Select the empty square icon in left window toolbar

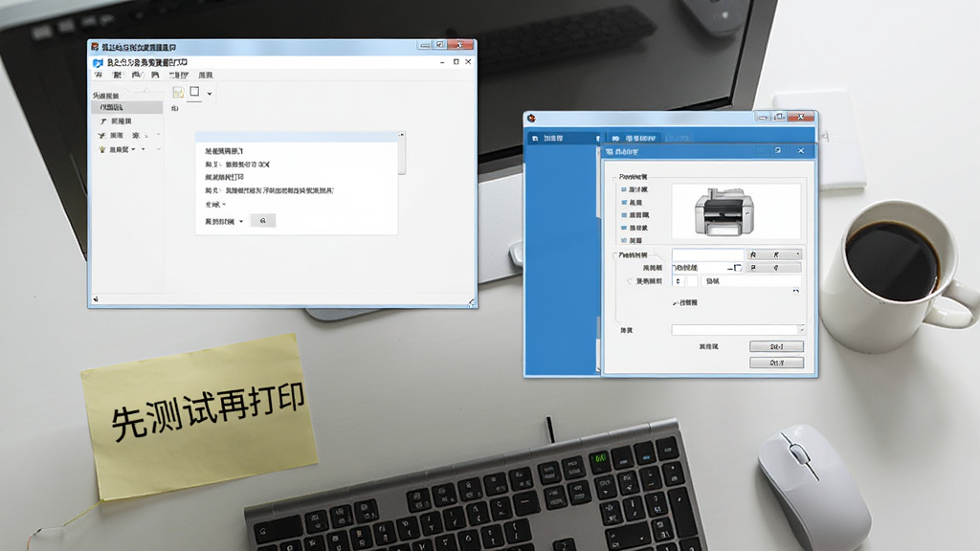click(x=194, y=92)
